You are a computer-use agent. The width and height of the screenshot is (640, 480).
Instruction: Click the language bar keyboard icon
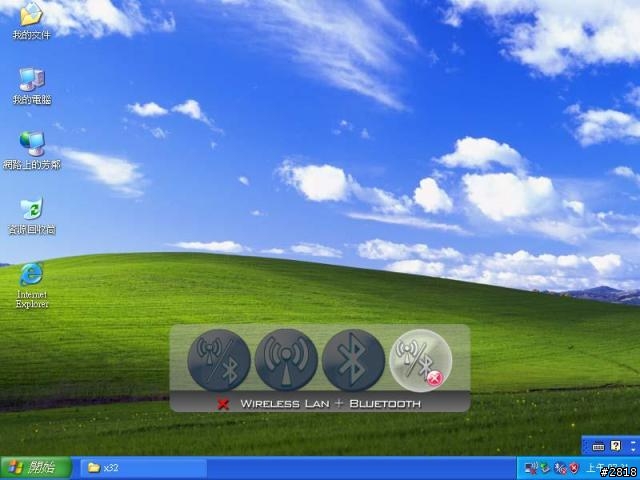point(598,447)
